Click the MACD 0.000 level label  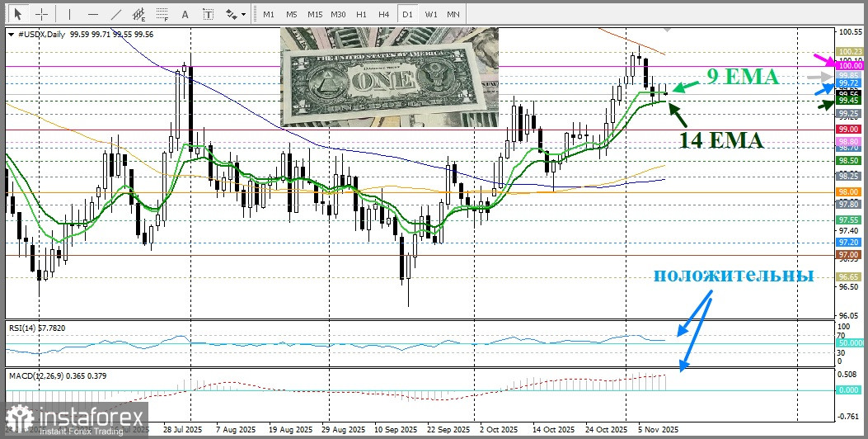(848, 390)
